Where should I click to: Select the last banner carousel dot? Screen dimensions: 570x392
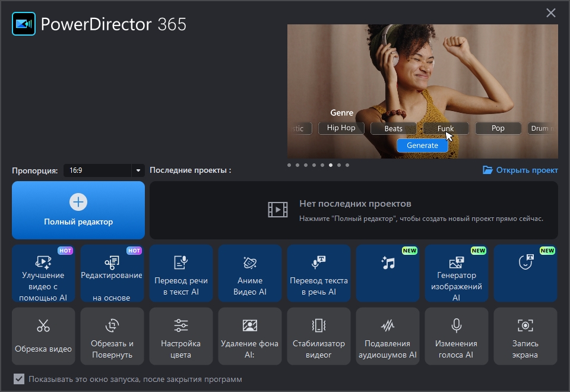click(347, 165)
